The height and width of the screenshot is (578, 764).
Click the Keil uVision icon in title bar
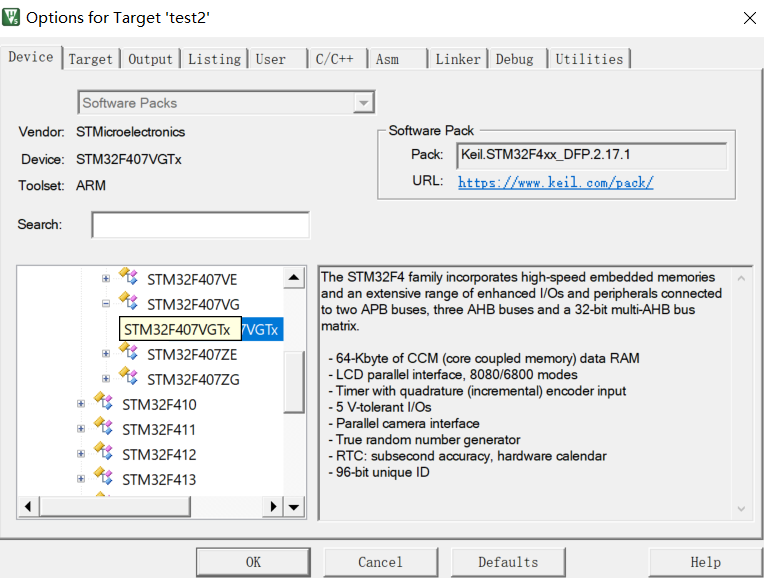point(11,17)
